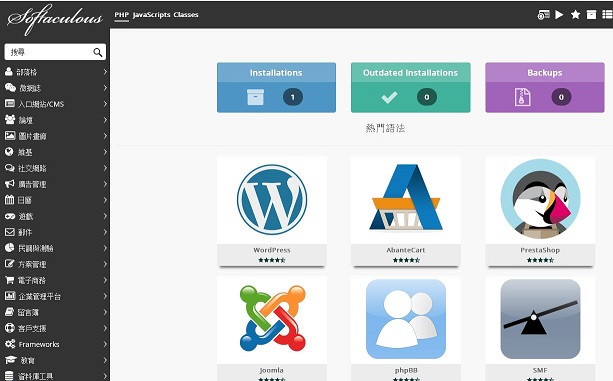The height and width of the screenshot is (381, 613).
Task: Open the control panel icon in top bar
Action: tap(543, 14)
